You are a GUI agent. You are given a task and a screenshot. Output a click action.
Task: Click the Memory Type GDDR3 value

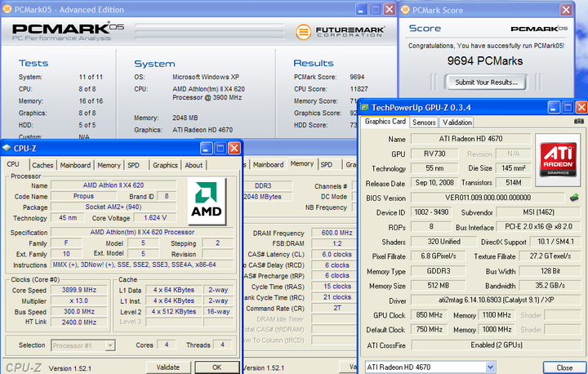click(438, 271)
